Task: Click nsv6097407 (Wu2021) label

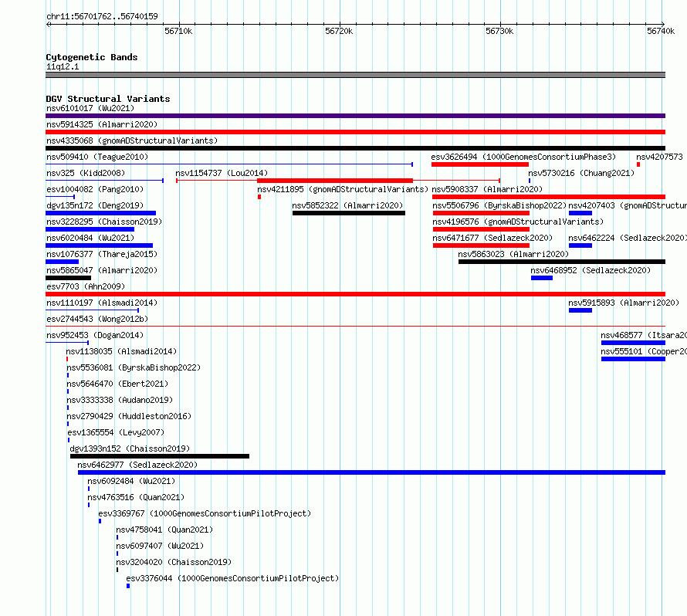Action: tap(160, 546)
